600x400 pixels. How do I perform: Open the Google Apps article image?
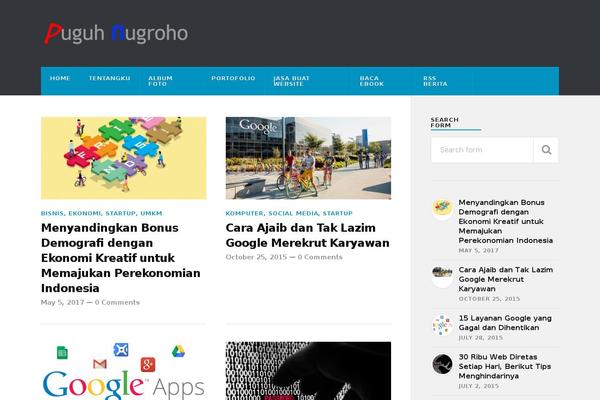click(124, 371)
